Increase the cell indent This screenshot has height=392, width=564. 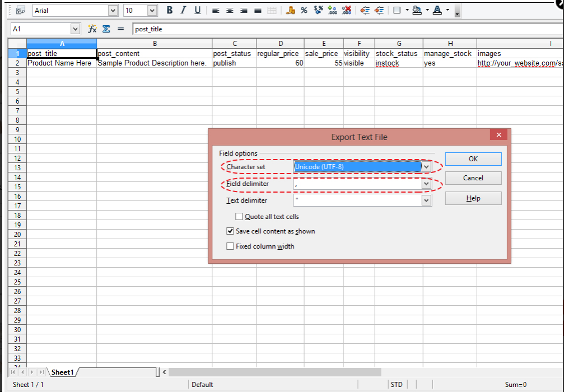point(379,11)
